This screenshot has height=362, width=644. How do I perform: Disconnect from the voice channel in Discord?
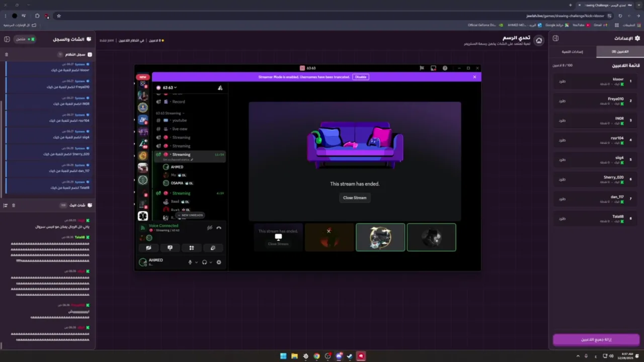[219, 228]
